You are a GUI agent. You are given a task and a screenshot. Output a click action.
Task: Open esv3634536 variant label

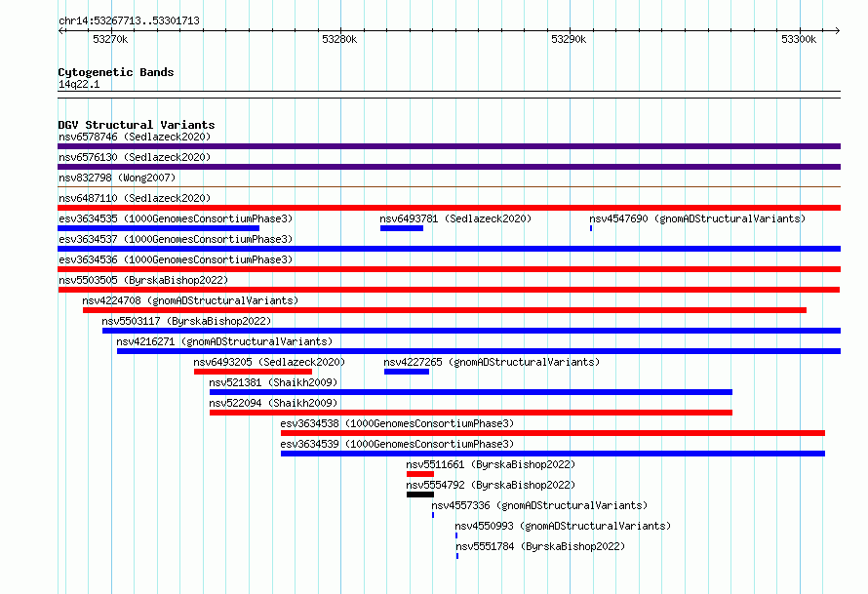176,259
